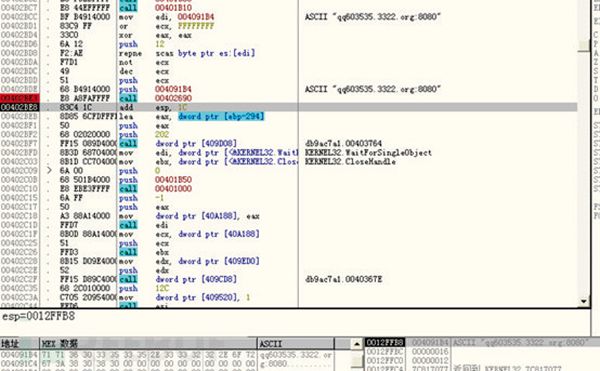The image size is (600, 371).
Task: Select the xor eax, eax instruction
Action: click(x=155, y=35)
